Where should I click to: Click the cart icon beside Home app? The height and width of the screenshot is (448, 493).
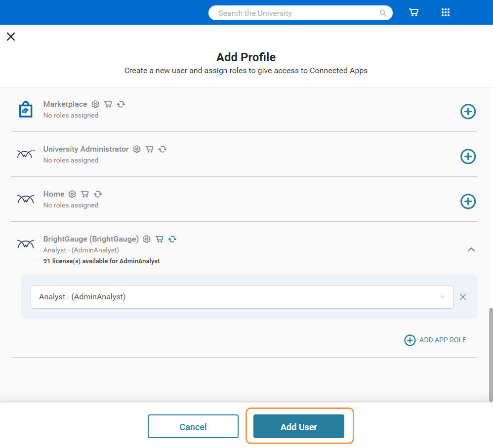pyautogui.click(x=85, y=194)
